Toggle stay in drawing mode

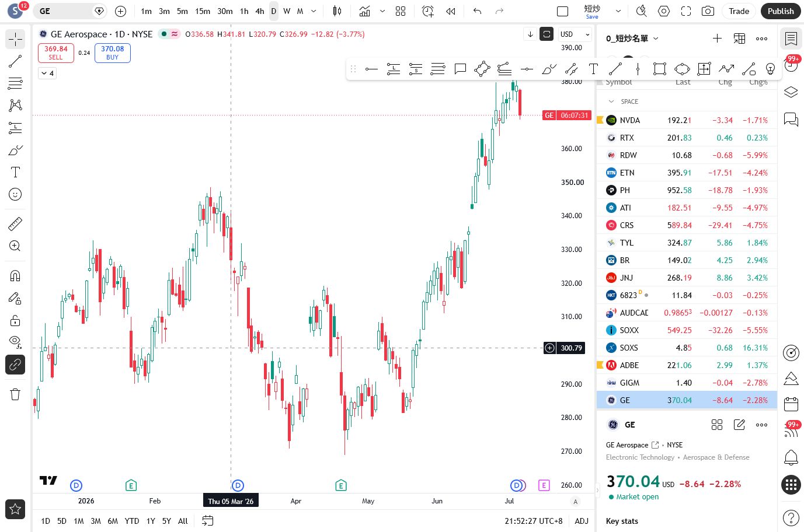point(15,298)
